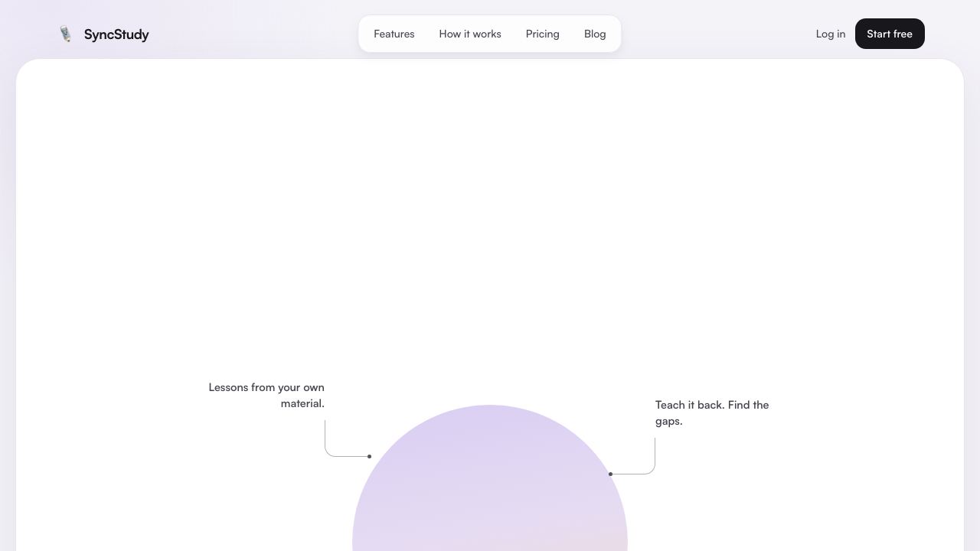Open the Blog nav item
Image resolution: width=980 pixels, height=551 pixels.
pos(595,34)
